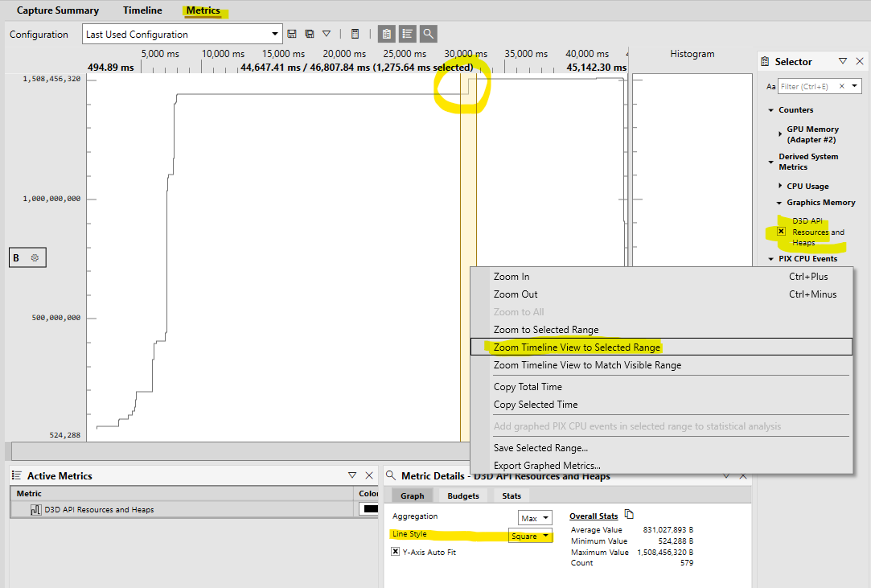Open the Line Style Square dropdown
This screenshot has height=588, width=871.
[x=531, y=536]
